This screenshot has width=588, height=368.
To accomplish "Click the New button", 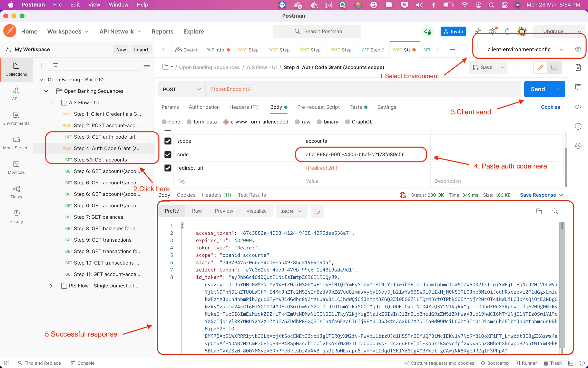I will pyautogui.click(x=121, y=49).
